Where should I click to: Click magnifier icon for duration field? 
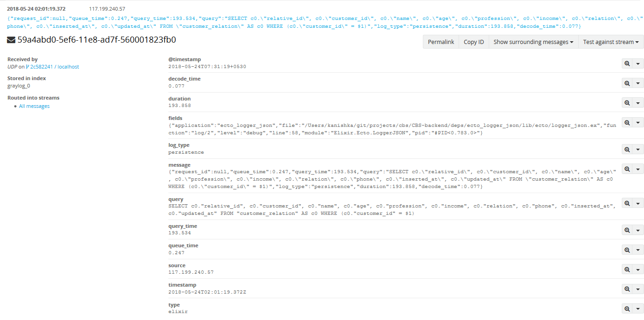tap(627, 103)
